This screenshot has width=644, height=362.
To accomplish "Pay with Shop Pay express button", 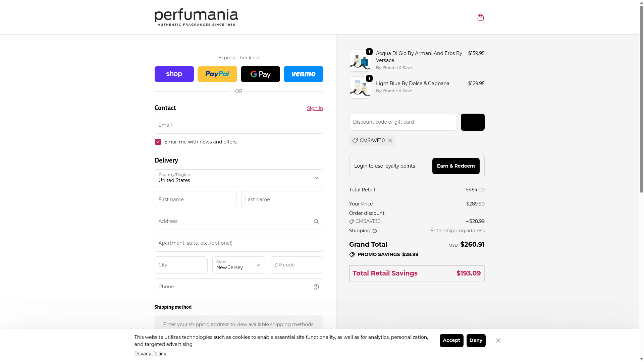I will pyautogui.click(x=174, y=74).
